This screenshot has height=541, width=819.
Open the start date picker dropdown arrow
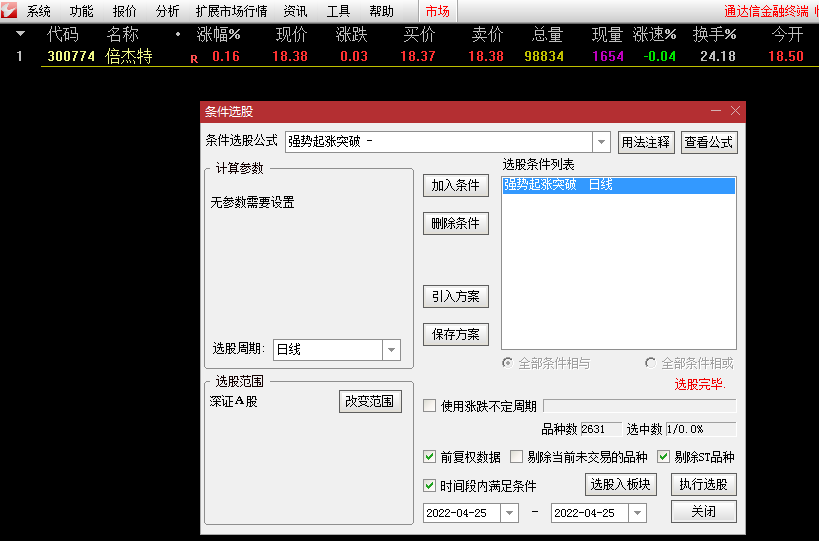click(509, 513)
